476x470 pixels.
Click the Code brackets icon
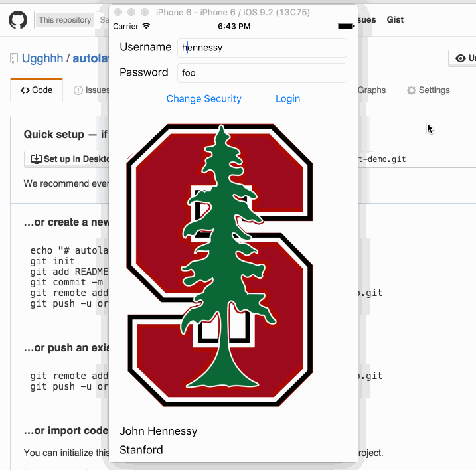[x=25, y=90]
